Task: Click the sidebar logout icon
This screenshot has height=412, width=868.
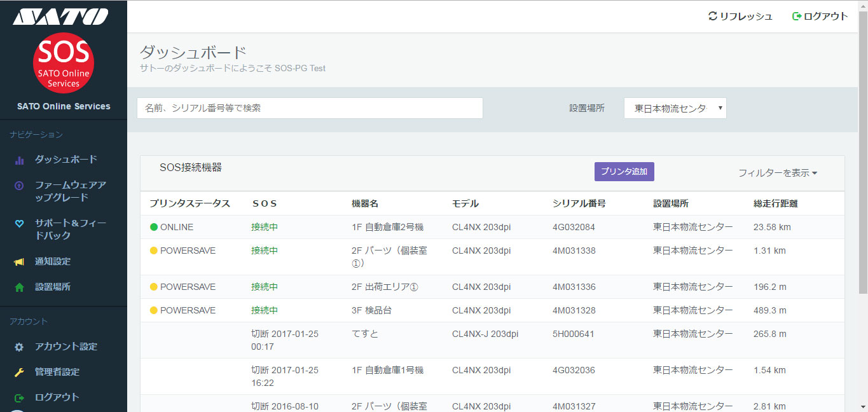Action: pos(19,398)
